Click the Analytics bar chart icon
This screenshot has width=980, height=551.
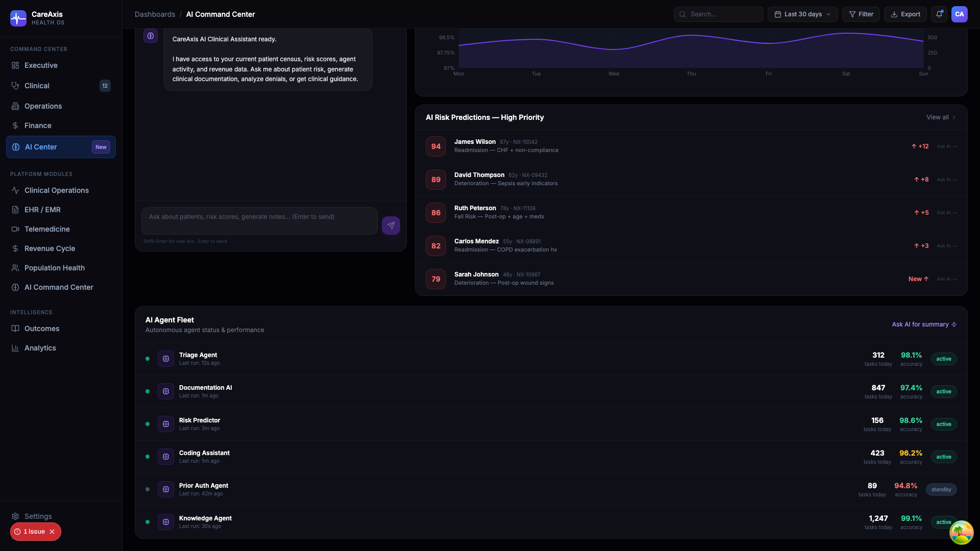click(15, 348)
